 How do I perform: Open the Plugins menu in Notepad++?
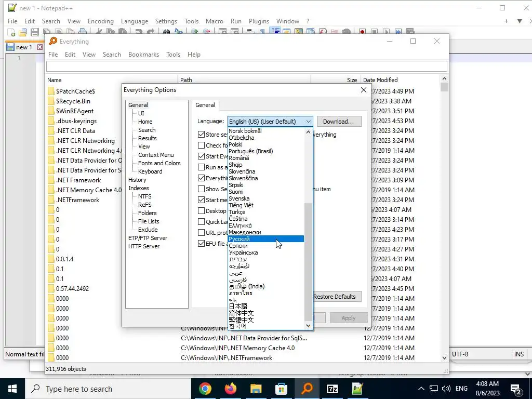coord(259,21)
